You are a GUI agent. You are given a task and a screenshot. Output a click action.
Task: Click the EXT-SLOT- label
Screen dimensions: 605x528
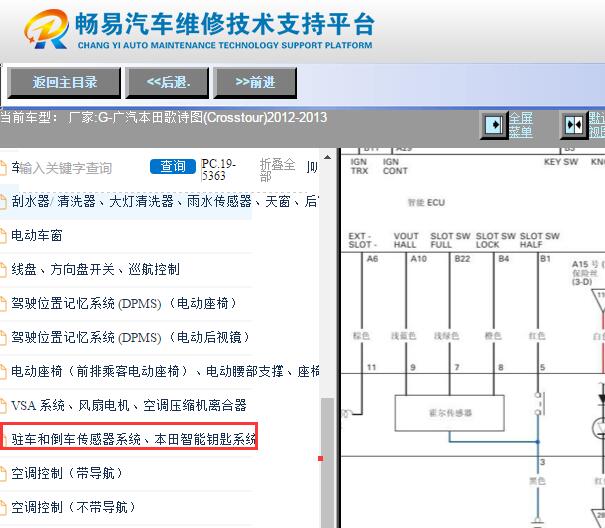(362, 240)
